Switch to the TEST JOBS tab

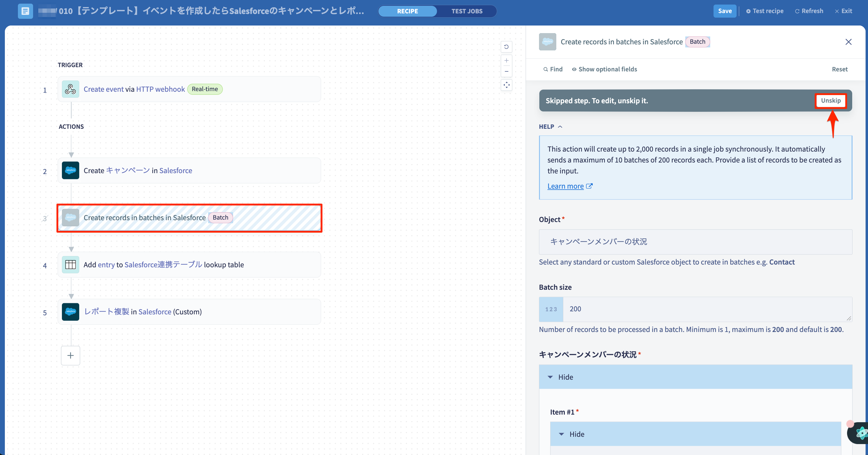click(x=467, y=11)
